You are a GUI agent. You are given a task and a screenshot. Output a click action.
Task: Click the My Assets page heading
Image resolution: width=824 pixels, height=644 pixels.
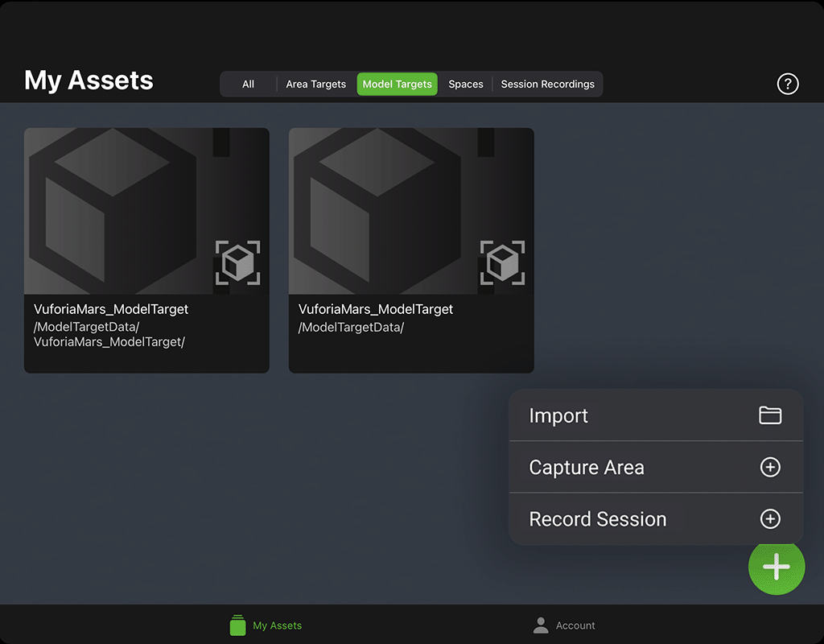tap(89, 80)
